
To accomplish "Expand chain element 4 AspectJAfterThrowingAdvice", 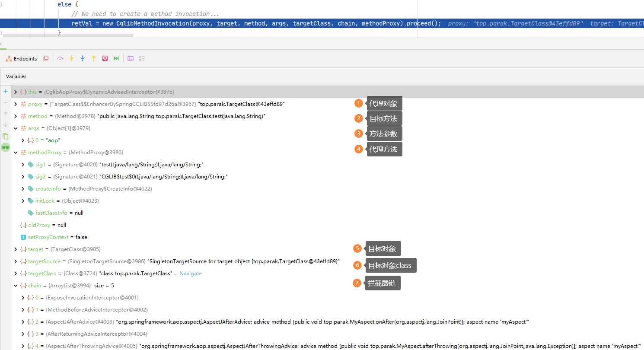I will (23, 346).
